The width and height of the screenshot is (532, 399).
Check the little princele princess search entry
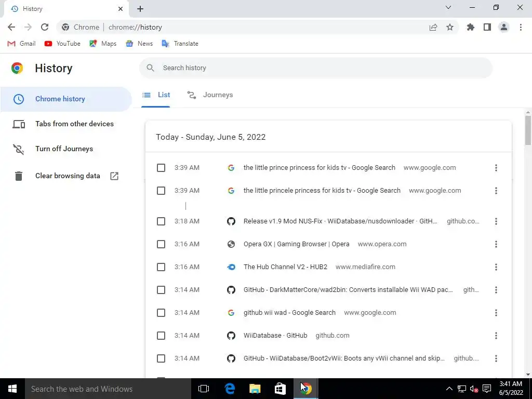point(161,191)
